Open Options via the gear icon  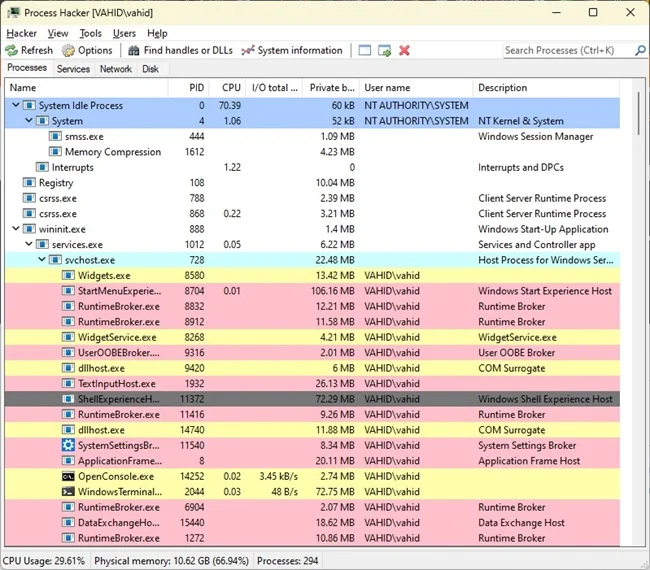click(69, 50)
